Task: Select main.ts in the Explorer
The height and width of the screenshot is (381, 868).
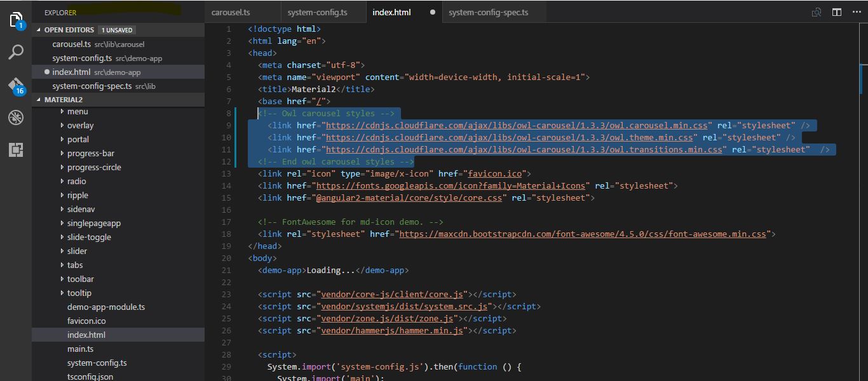Action: click(x=80, y=349)
